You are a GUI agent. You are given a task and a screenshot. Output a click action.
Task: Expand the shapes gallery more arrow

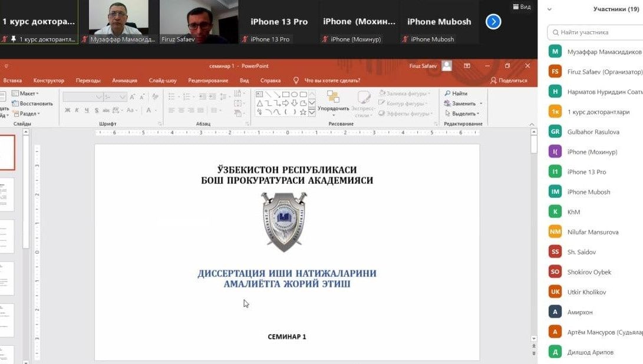coord(312,112)
